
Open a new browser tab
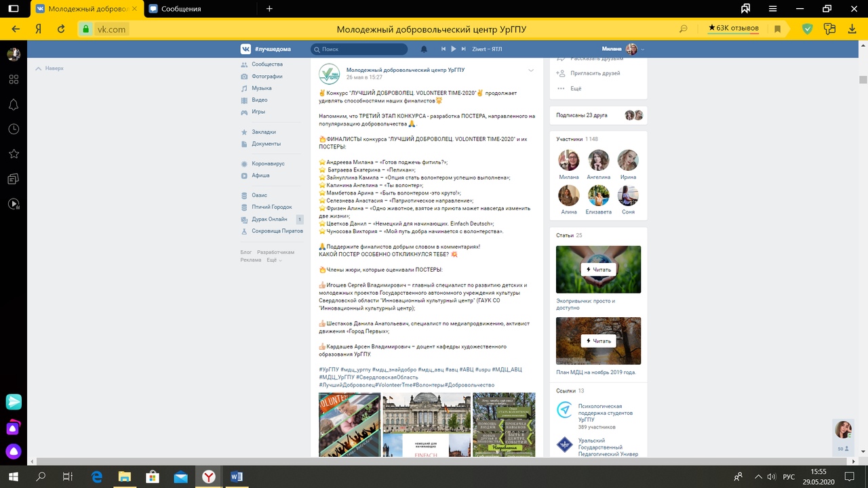[269, 9]
